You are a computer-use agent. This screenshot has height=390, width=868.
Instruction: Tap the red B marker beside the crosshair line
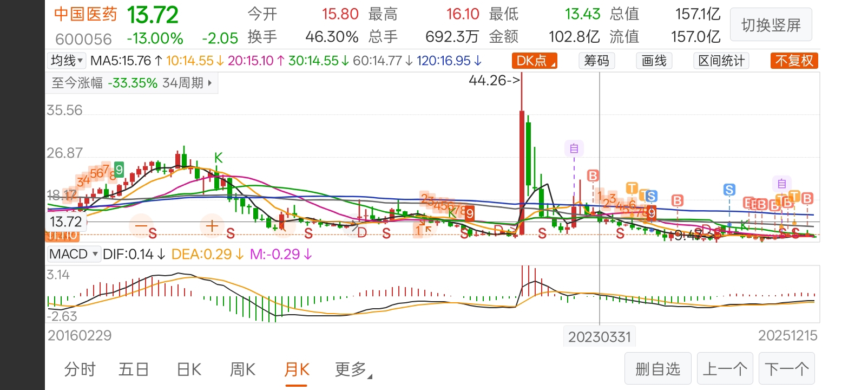[x=593, y=175]
